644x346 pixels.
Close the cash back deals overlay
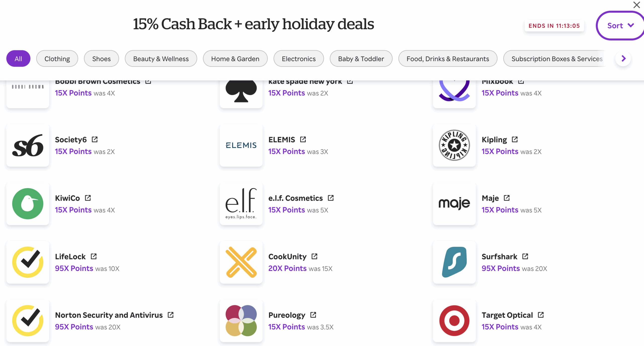[x=636, y=5]
